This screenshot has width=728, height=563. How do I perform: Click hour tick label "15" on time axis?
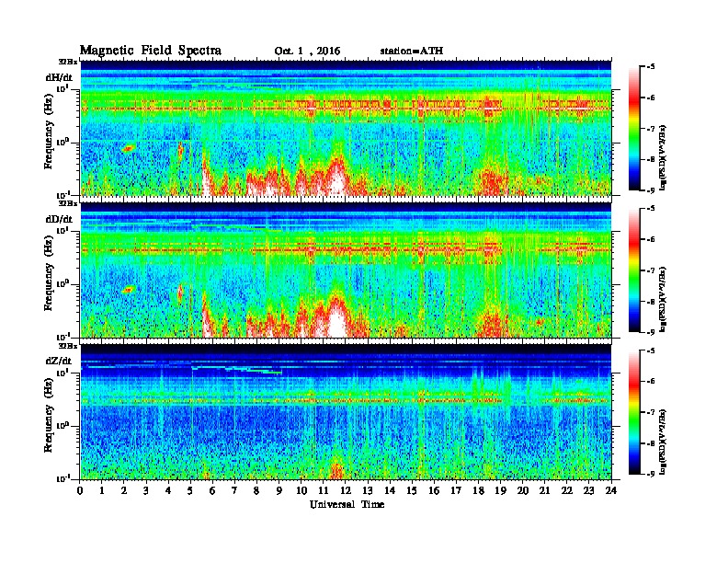(x=412, y=491)
